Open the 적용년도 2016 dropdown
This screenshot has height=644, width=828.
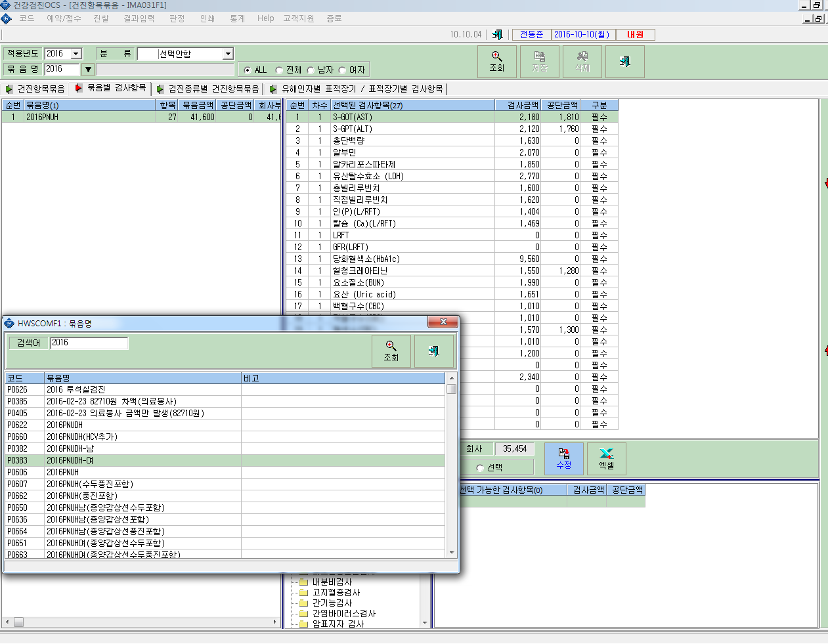(x=76, y=54)
